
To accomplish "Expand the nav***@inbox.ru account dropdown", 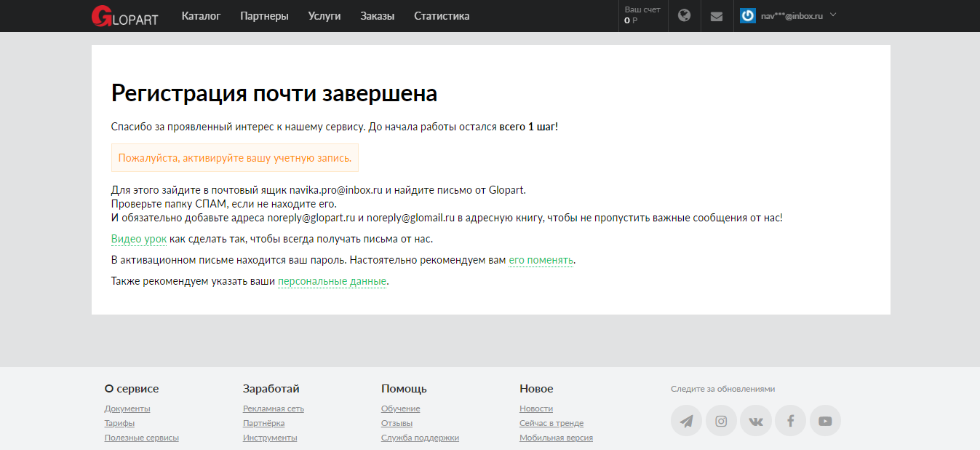I will (833, 15).
